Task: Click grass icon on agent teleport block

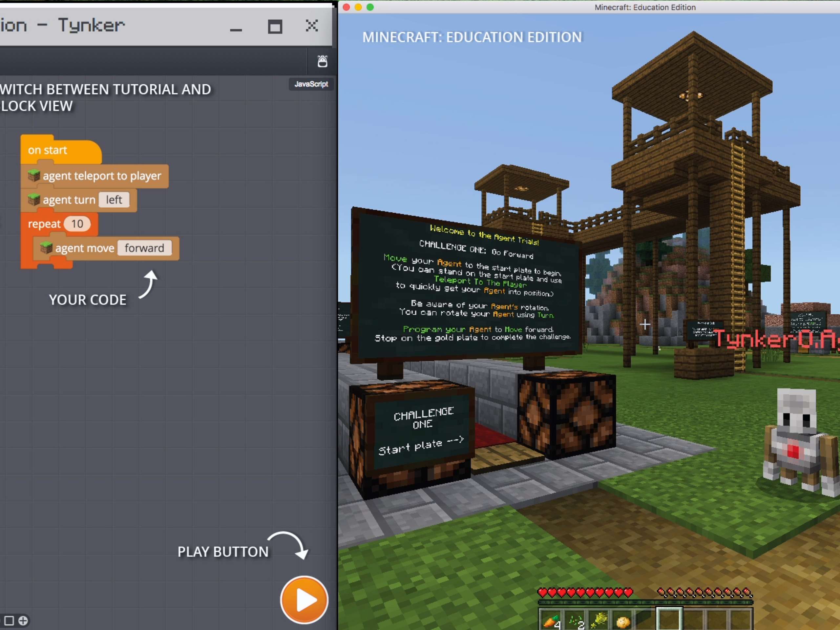Action: [x=34, y=176]
